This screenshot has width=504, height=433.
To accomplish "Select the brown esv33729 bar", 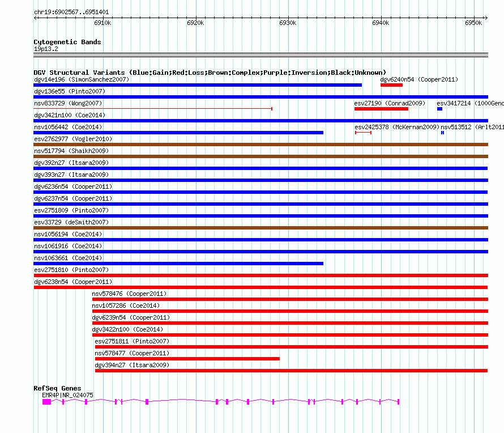I will [260, 228].
